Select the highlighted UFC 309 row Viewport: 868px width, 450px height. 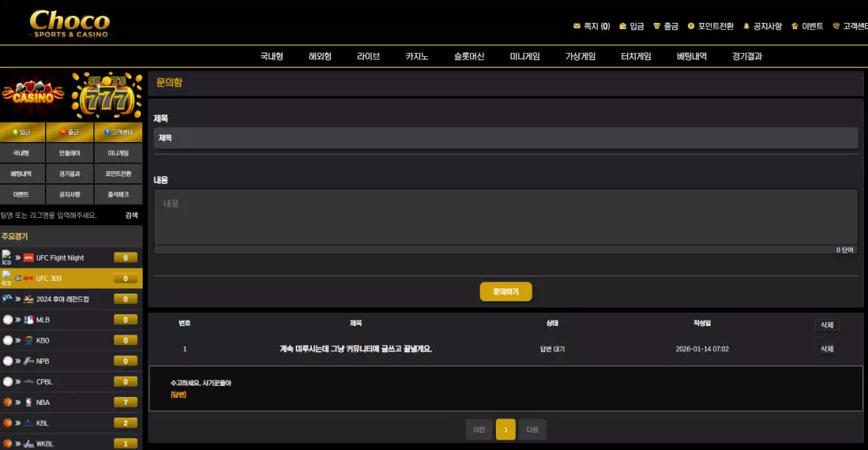tap(71, 278)
